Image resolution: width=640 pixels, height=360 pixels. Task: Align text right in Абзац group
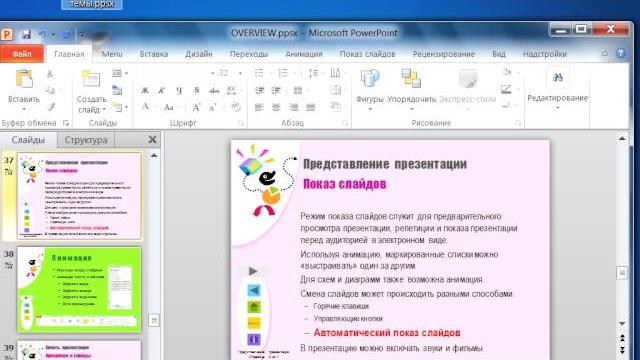click(293, 107)
